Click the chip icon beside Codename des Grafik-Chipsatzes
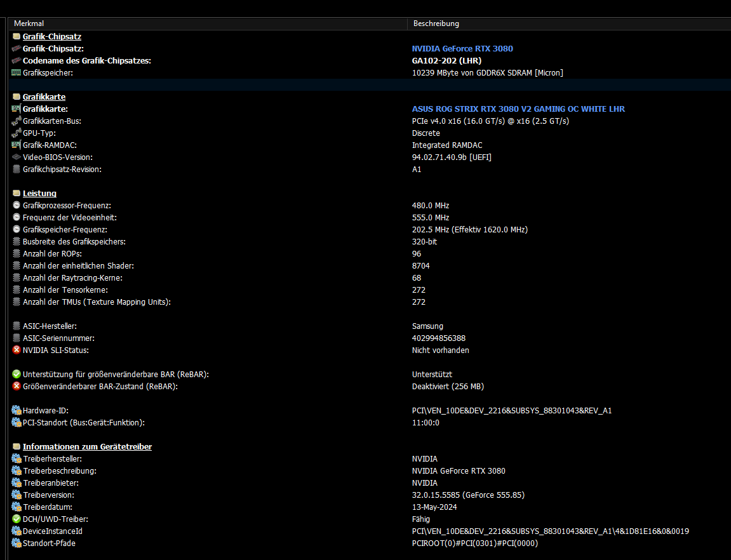The image size is (731, 560). click(x=17, y=60)
